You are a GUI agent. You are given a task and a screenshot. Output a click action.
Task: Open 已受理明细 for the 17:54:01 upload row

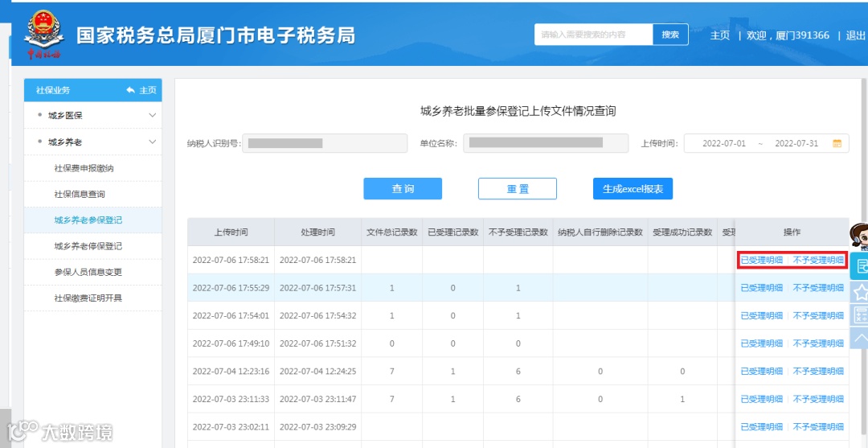762,315
